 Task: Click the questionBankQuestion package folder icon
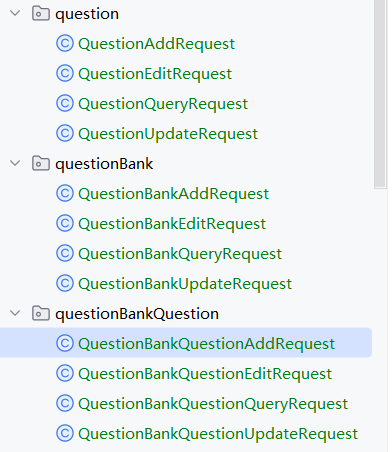pyautogui.click(x=41, y=313)
